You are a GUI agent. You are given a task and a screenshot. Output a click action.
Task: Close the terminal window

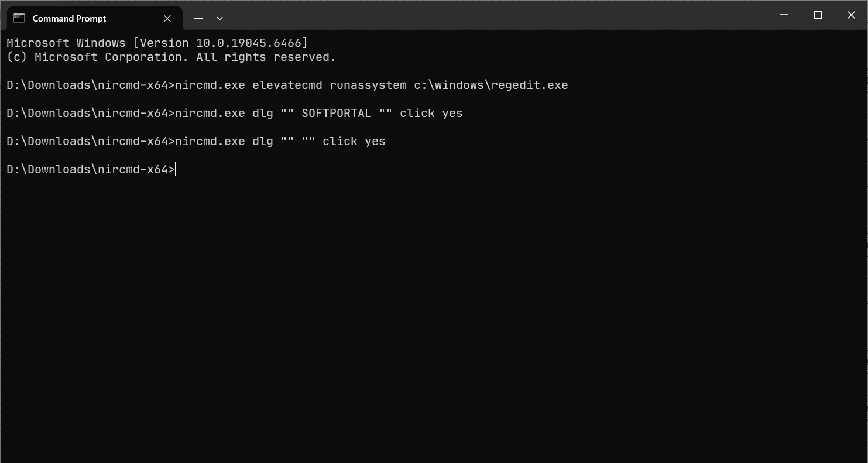[x=851, y=15]
